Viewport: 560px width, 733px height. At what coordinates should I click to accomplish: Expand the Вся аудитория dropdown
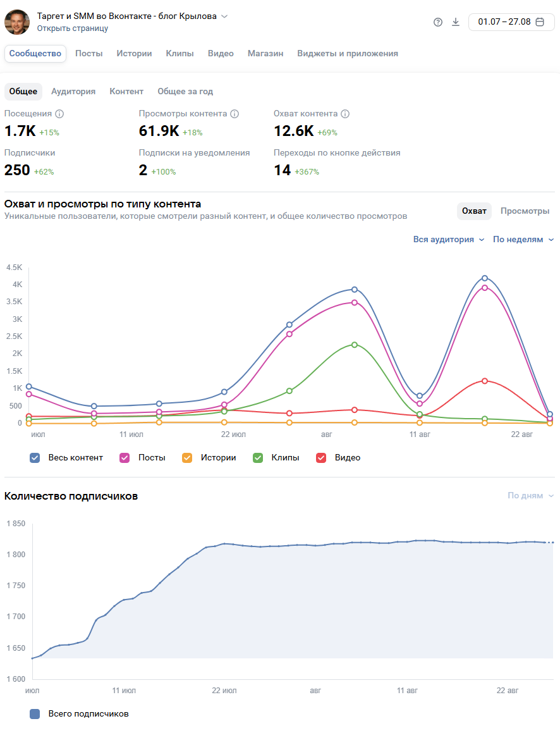(449, 240)
